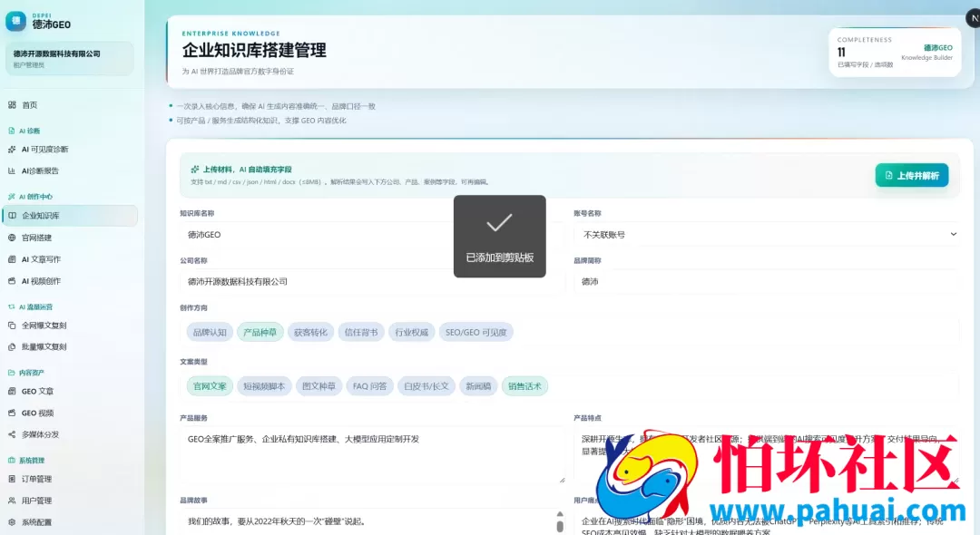Viewport: 980px width, 535px height.
Task: Click the AI 创作中心 section icon
Action: 11,196
